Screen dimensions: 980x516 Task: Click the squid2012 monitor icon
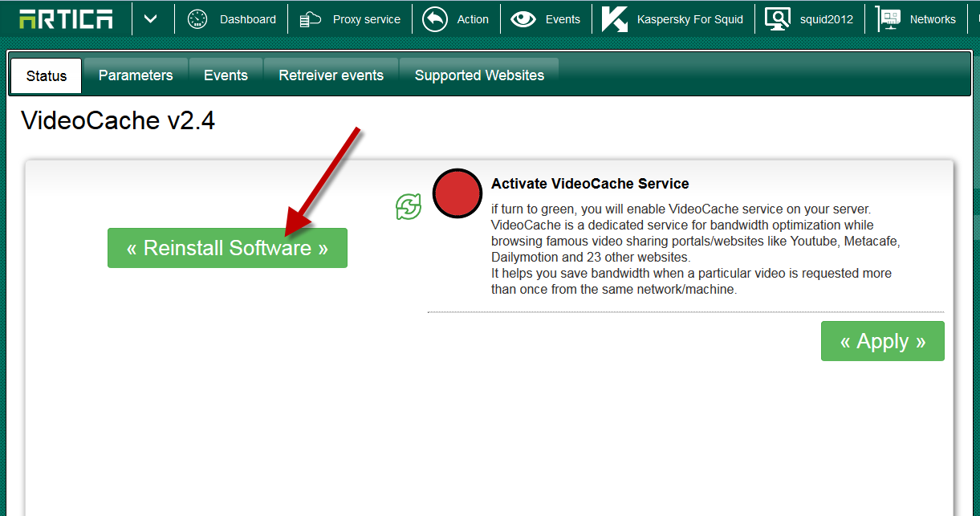778,19
